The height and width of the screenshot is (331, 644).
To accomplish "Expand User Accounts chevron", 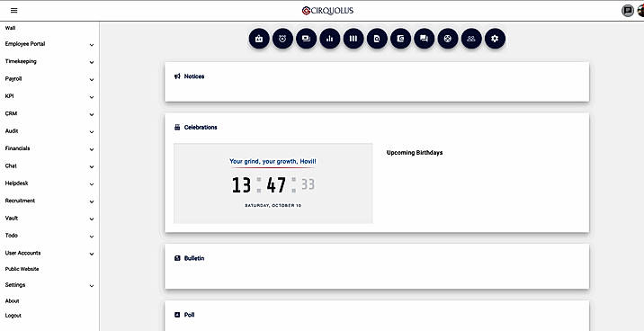I will [92, 255].
